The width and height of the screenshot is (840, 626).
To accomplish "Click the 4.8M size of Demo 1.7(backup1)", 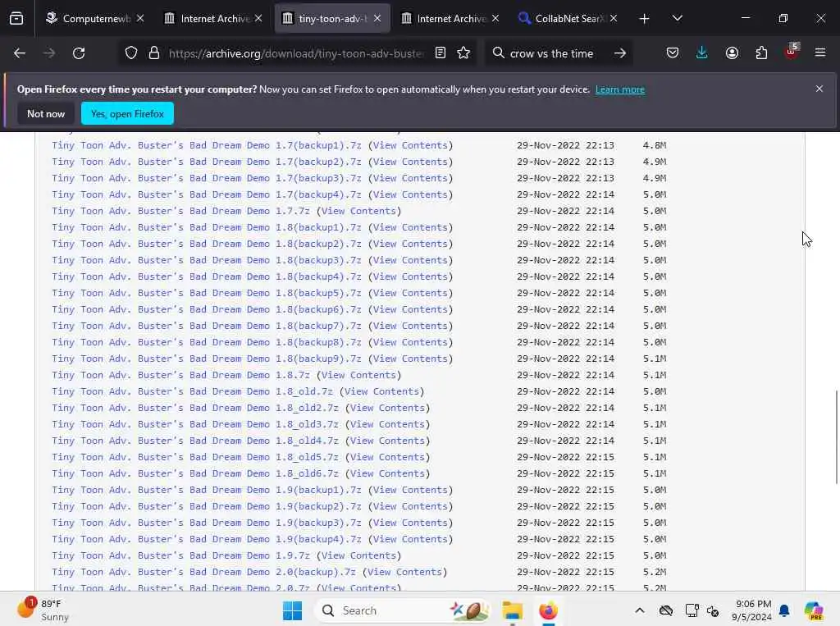I will (x=655, y=145).
